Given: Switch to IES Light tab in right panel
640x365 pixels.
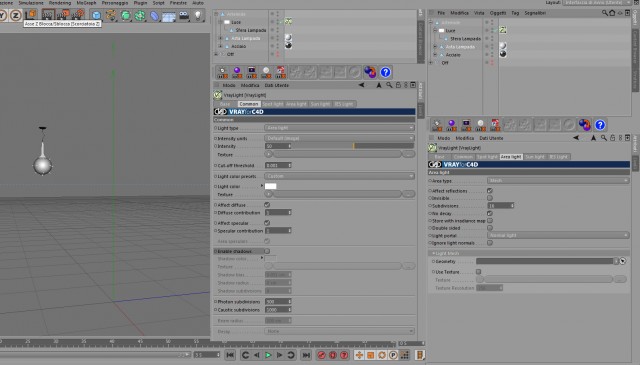Looking at the screenshot, I should tap(558, 157).
